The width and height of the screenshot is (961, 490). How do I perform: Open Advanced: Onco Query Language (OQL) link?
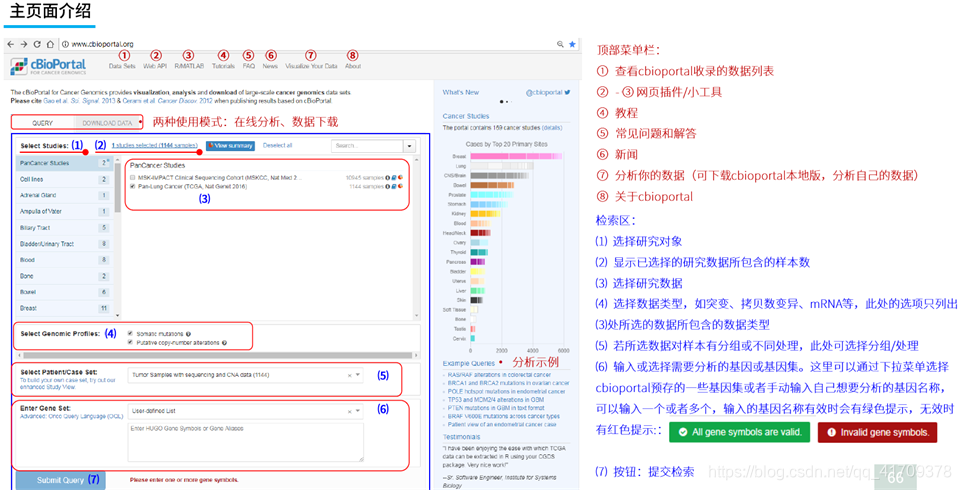coord(72,416)
